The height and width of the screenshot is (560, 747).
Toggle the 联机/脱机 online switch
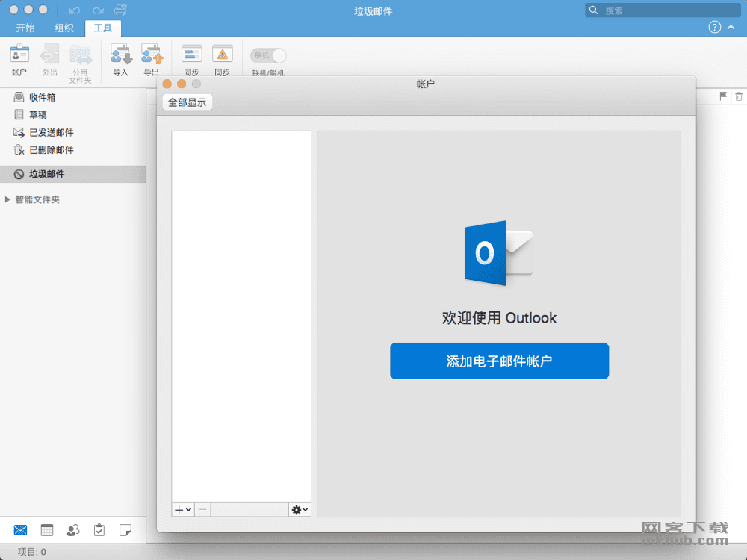[x=268, y=56]
